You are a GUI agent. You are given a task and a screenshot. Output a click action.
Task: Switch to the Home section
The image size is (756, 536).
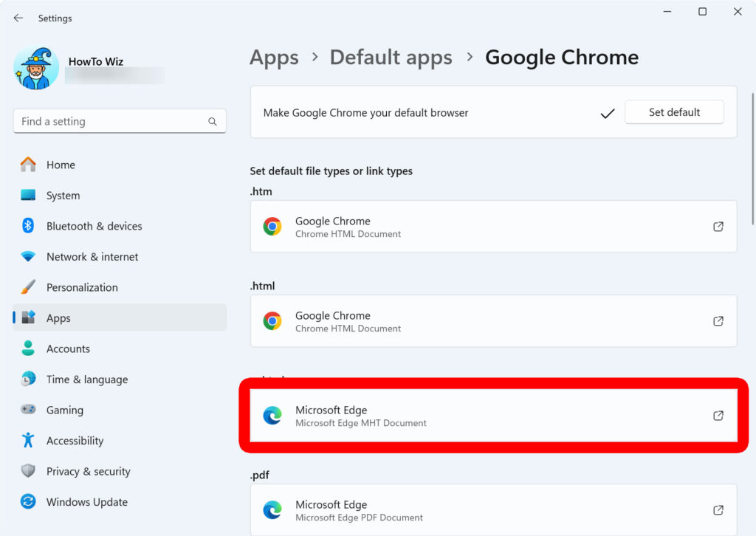point(61,165)
